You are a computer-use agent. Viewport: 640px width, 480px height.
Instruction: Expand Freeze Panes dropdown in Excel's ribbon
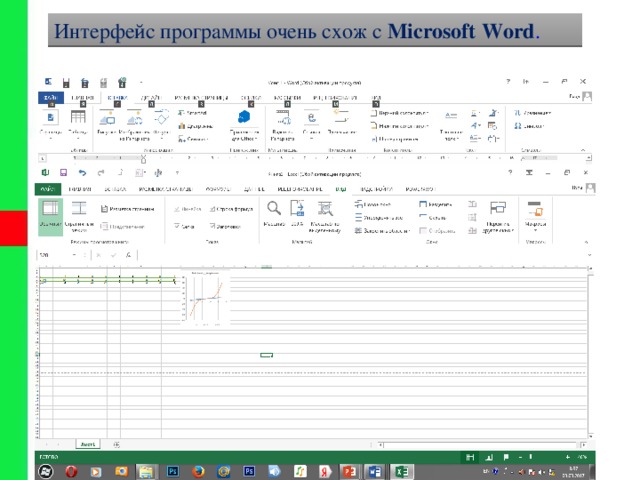pos(382,231)
